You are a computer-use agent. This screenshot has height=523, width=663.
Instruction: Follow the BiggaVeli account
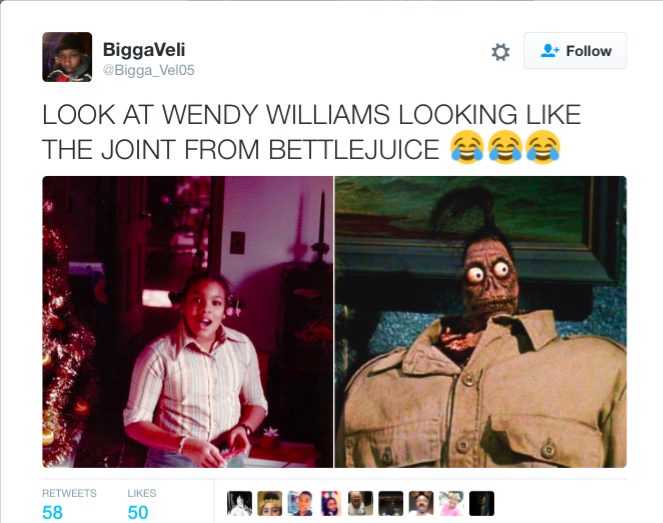coord(575,51)
